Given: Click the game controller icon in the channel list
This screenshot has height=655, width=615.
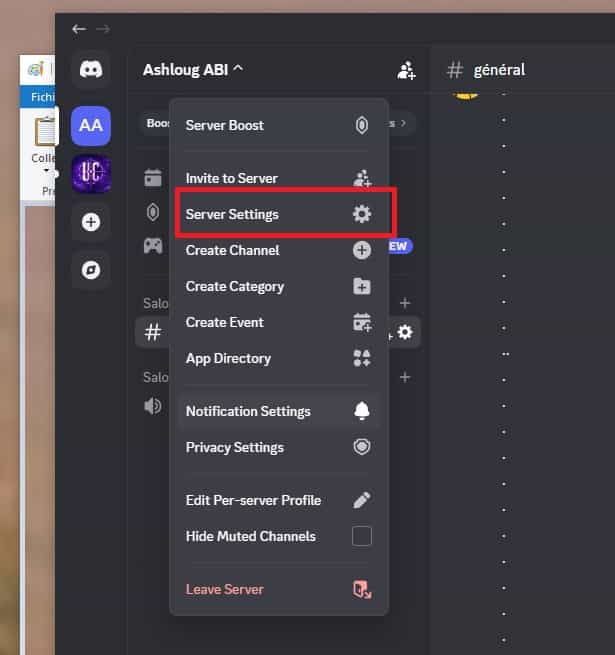Looking at the screenshot, I should [x=153, y=246].
